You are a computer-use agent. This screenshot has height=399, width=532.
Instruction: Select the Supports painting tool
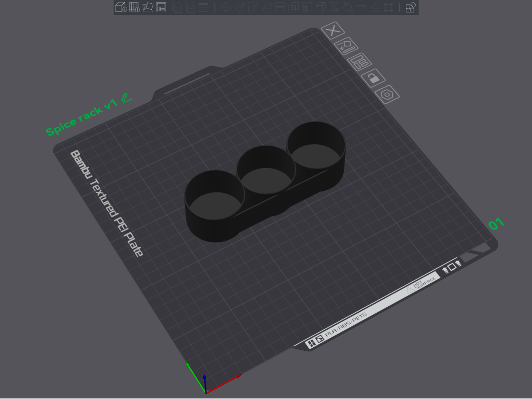click(307, 7)
